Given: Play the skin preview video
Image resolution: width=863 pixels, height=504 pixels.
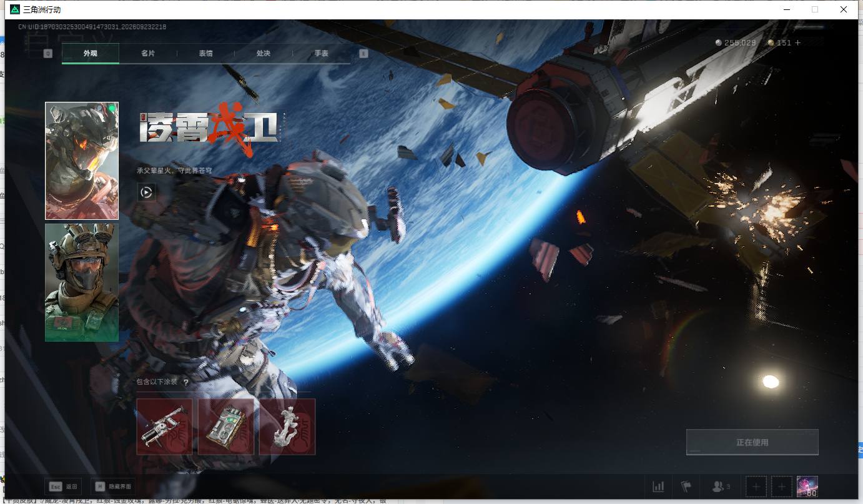Looking at the screenshot, I should pos(146,192).
